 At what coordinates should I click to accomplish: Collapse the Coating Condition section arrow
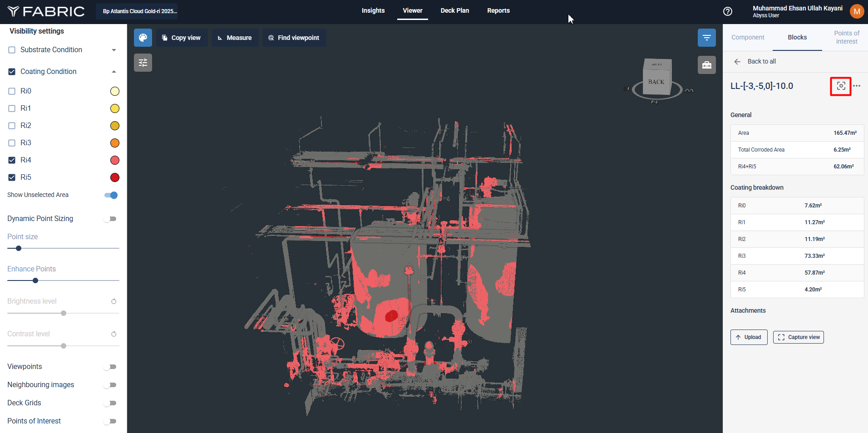coord(114,72)
